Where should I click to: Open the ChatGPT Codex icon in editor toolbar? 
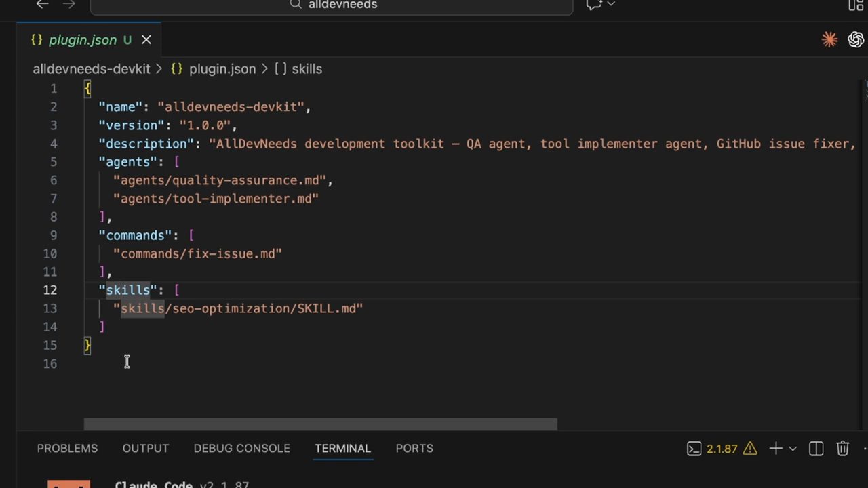point(856,40)
